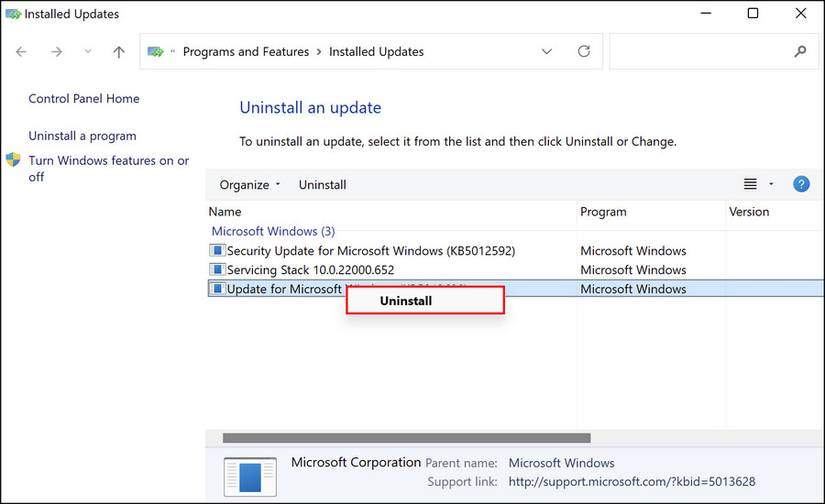Go up one level with up arrow
The width and height of the screenshot is (825, 504).
click(x=119, y=52)
